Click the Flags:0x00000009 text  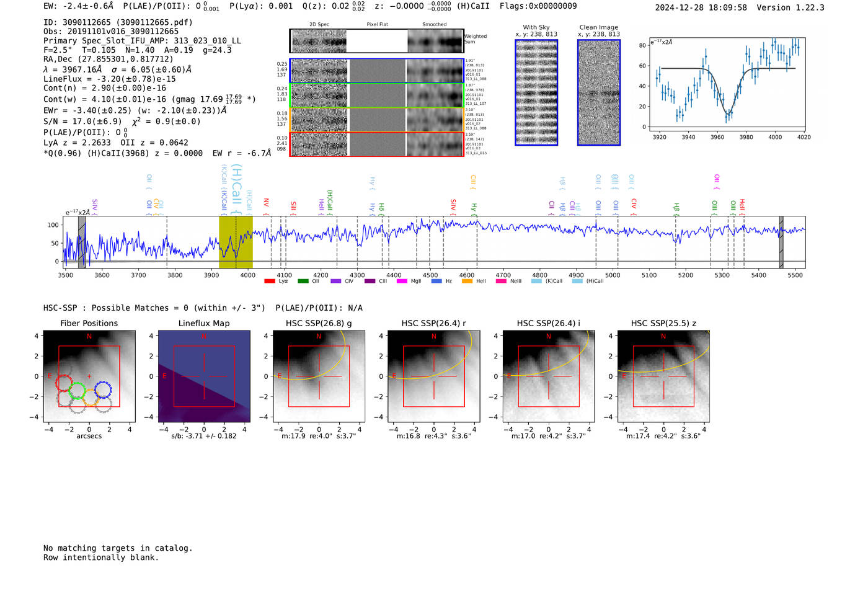[538, 6]
